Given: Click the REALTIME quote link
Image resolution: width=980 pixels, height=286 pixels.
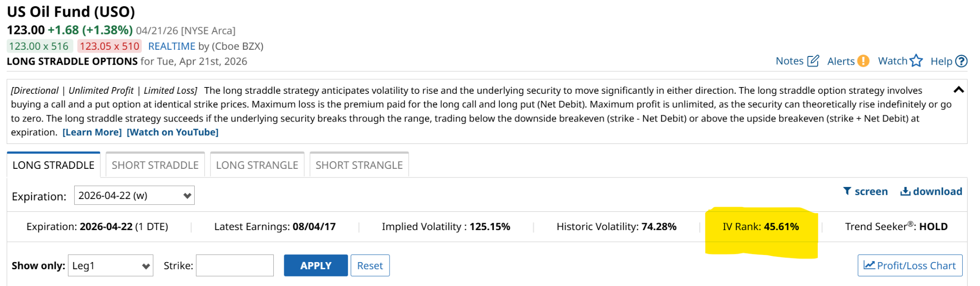Looking at the screenshot, I should (x=172, y=46).
